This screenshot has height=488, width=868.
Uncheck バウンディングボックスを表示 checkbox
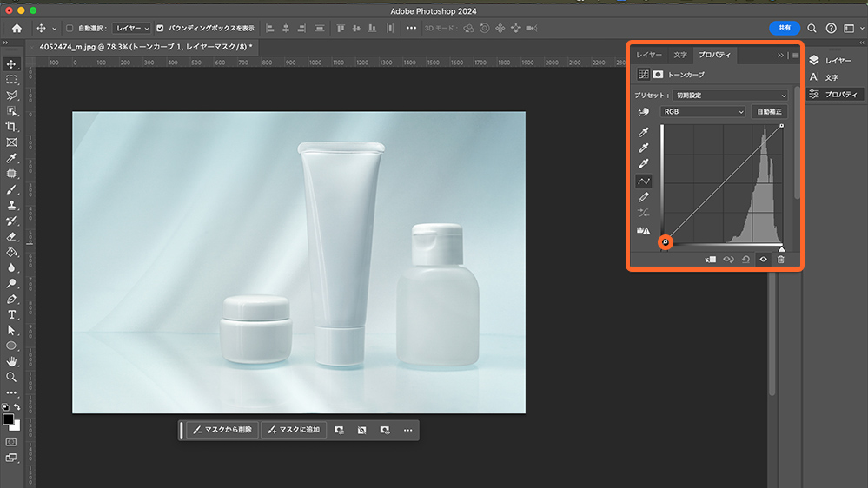point(160,29)
